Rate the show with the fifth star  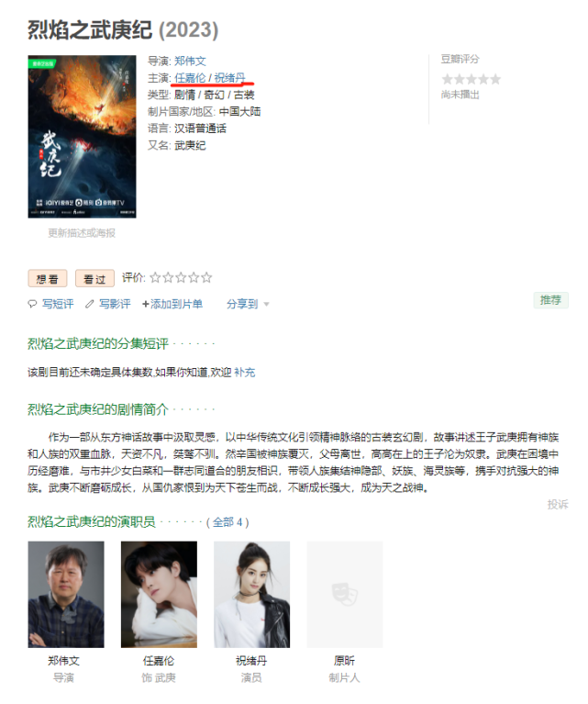pos(206,278)
